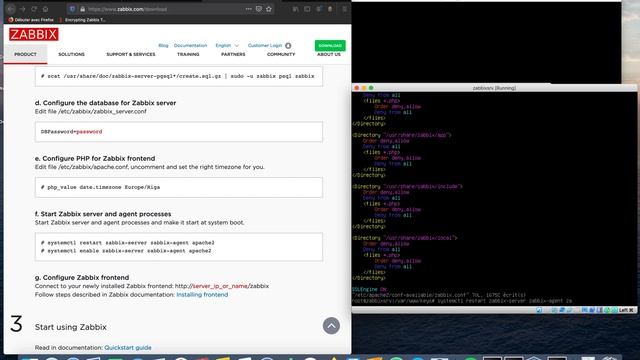The image size is (640, 360).
Task: Open the 'Quickstart guide' link
Action: tap(128, 348)
